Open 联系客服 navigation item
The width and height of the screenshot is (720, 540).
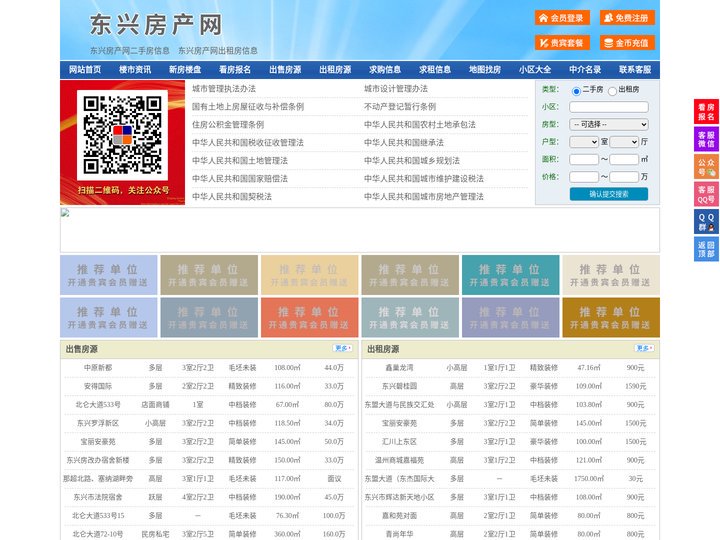pos(635,70)
